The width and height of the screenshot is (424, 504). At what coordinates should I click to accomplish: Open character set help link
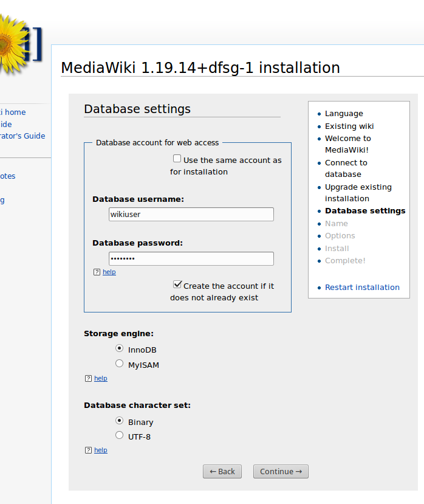pyautogui.click(x=101, y=450)
